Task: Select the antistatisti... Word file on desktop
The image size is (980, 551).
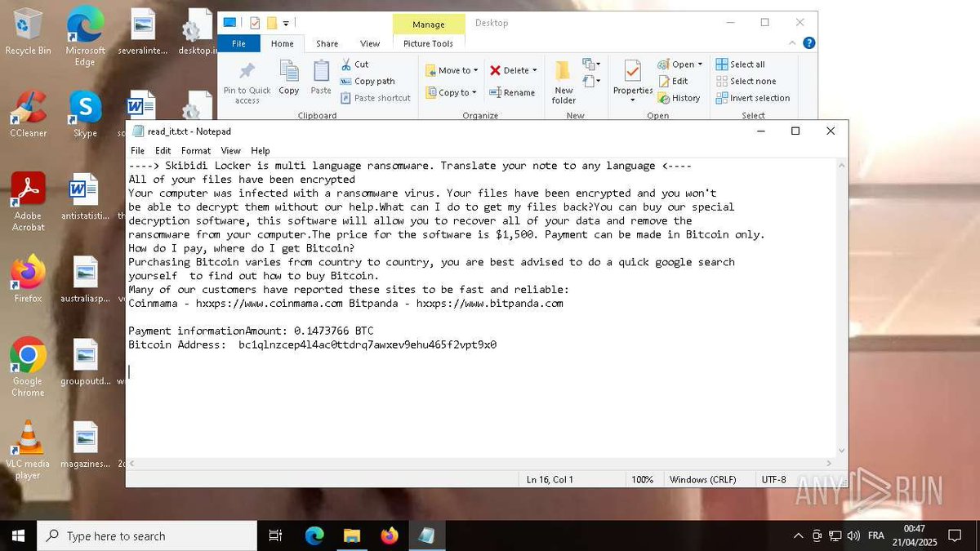Action: point(85,197)
